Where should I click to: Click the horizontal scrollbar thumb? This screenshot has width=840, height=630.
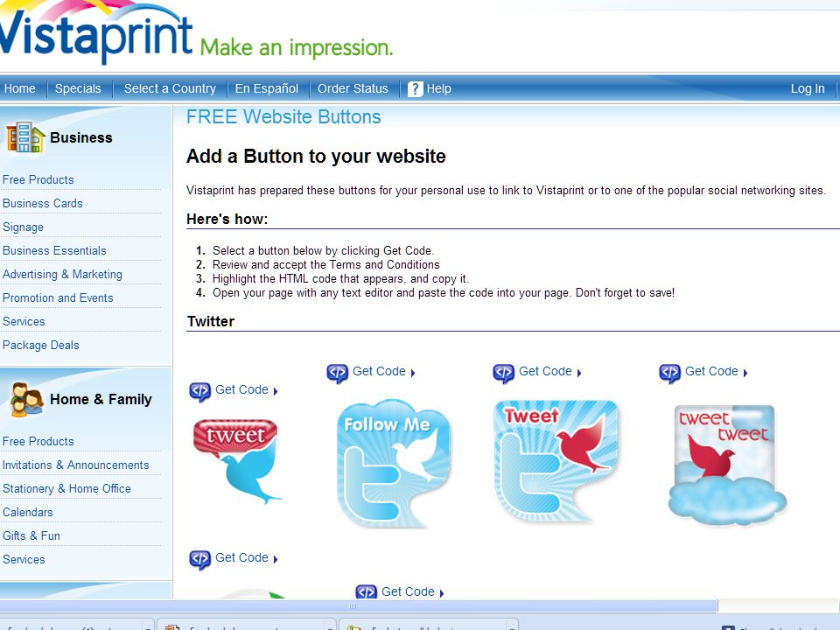358,605
